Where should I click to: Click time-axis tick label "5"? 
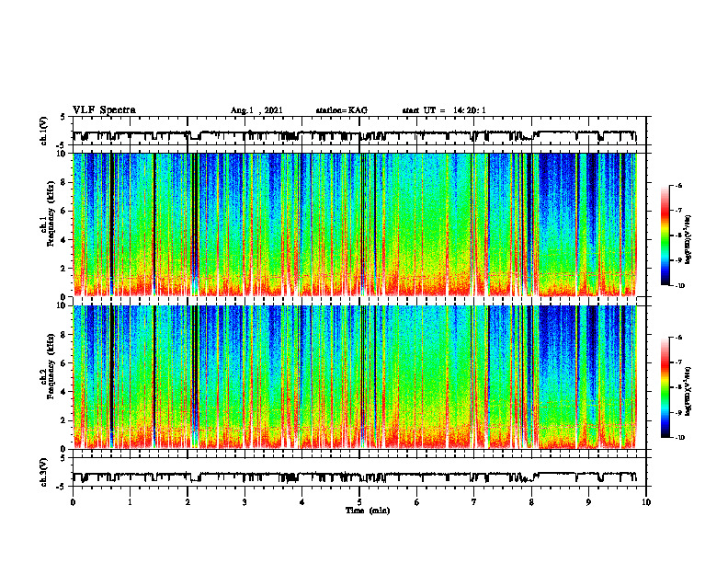pos(359,502)
